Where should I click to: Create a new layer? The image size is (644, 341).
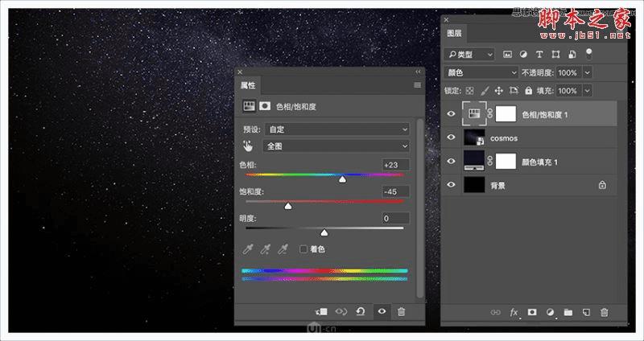(586, 312)
